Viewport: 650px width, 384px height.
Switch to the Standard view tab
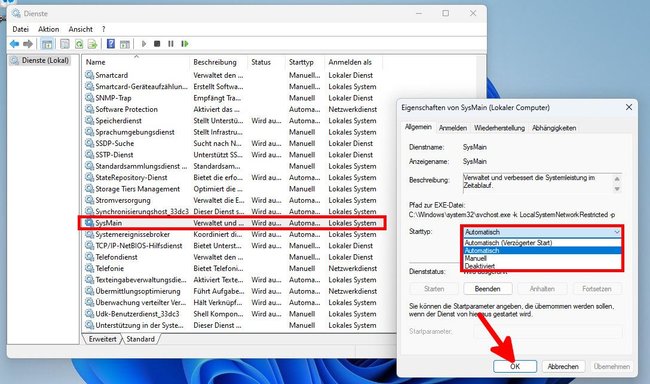pos(141,339)
